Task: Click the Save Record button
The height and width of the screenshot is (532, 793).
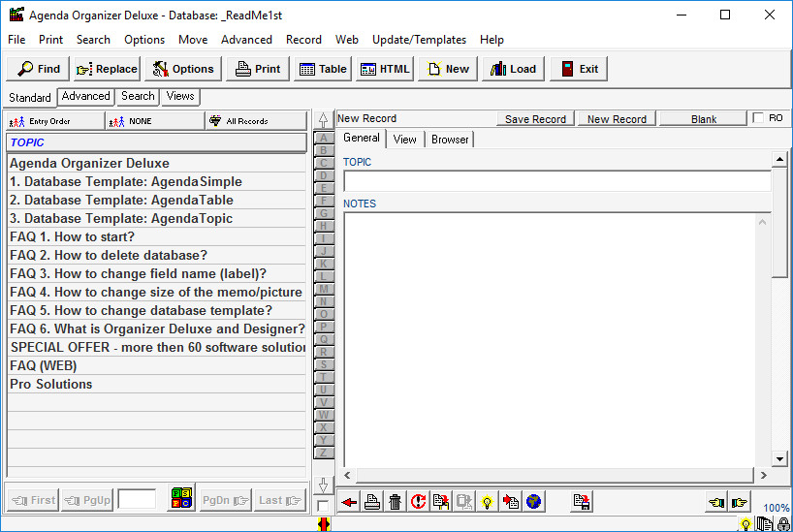Action: [x=535, y=119]
